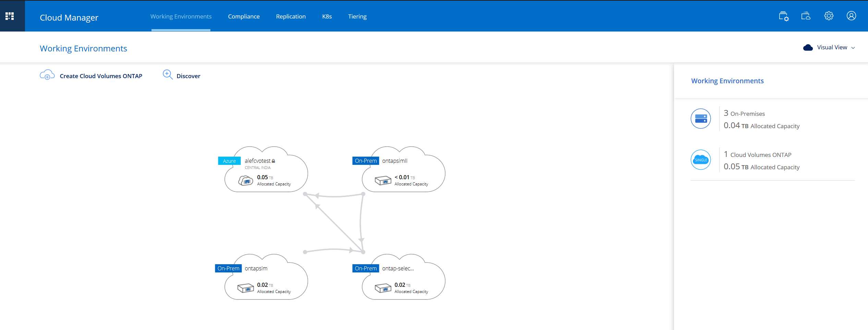Switch to the Replication tab
Viewport: 868px width, 330px height.
[x=291, y=16]
